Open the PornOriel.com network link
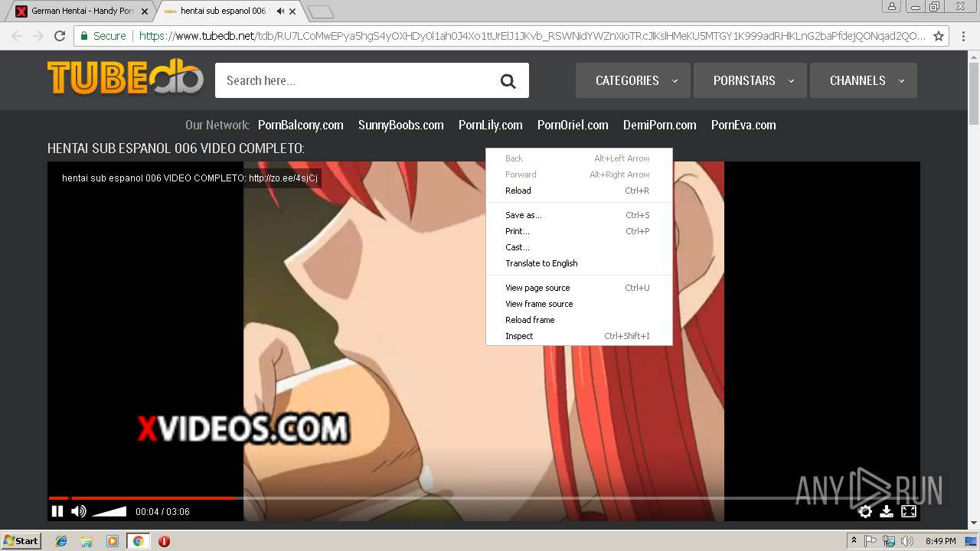The height and width of the screenshot is (551, 980). [573, 125]
